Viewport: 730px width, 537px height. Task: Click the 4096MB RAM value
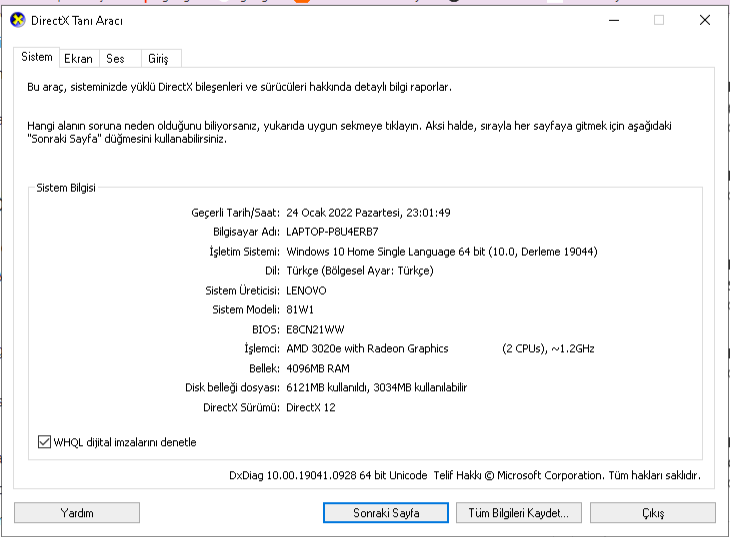pos(318,368)
